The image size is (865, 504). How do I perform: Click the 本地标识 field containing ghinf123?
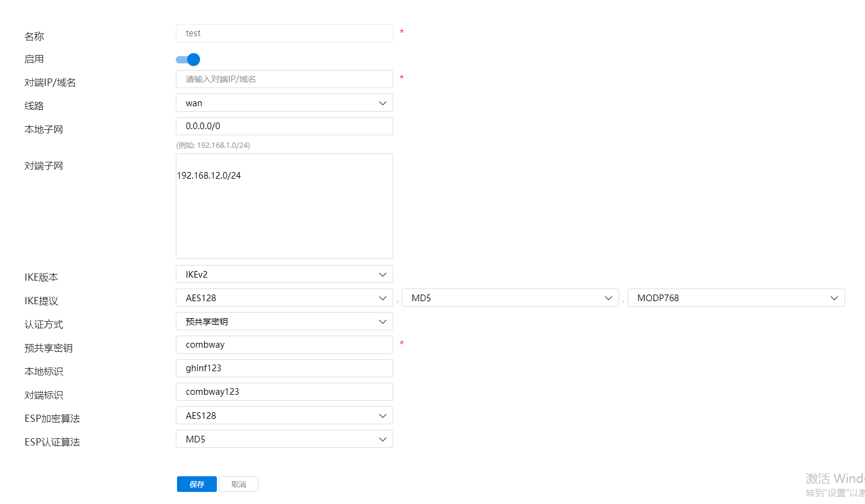coord(284,368)
